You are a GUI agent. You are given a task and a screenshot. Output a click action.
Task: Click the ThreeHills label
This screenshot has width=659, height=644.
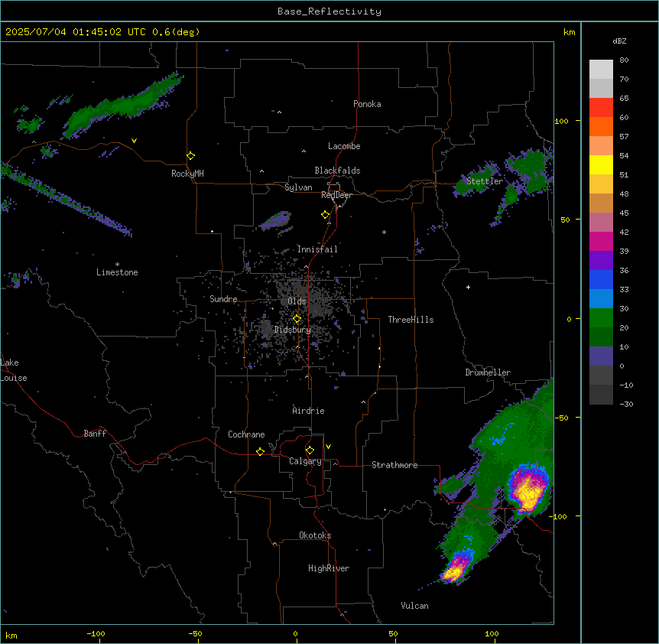pyautogui.click(x=411, y=320)
